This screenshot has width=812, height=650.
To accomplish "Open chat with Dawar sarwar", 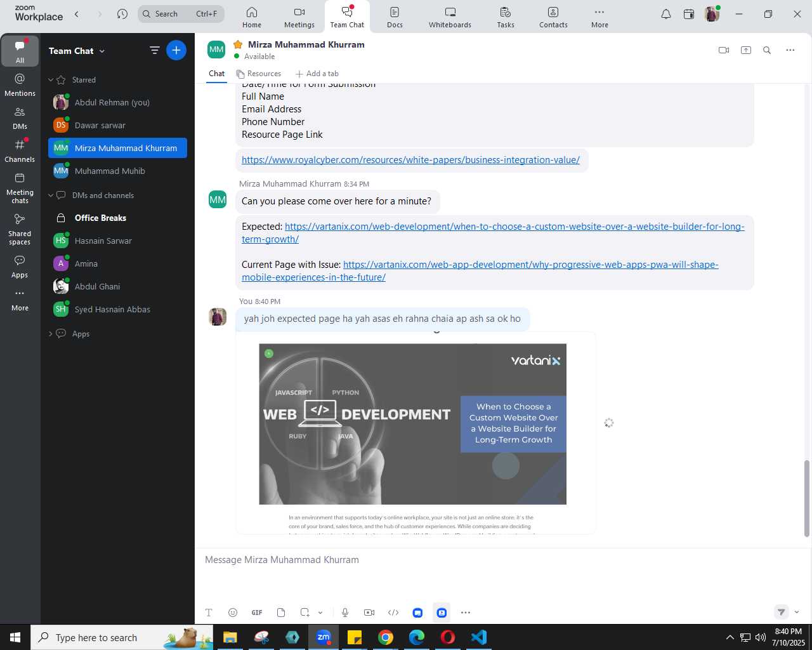I will (x=117, y=125).
